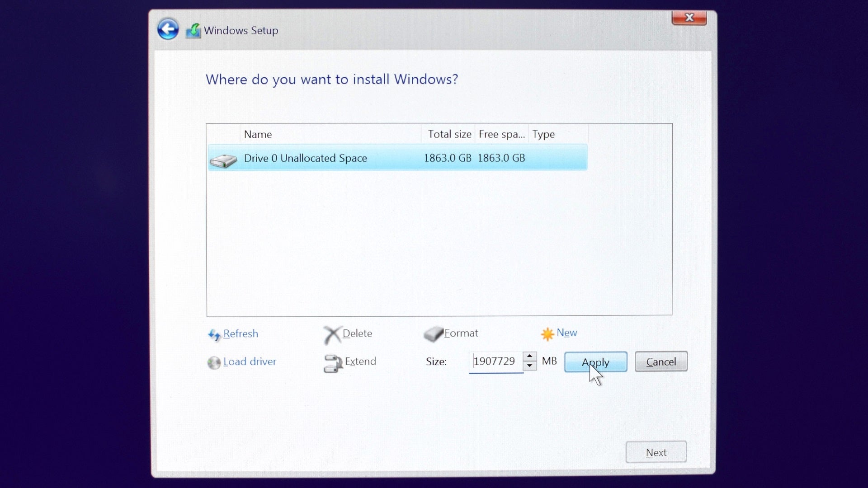Image resolution: width=868 pixels, height=488 pixels.
Task: Increase the size value with up arrow
Action: click(529, 357)
